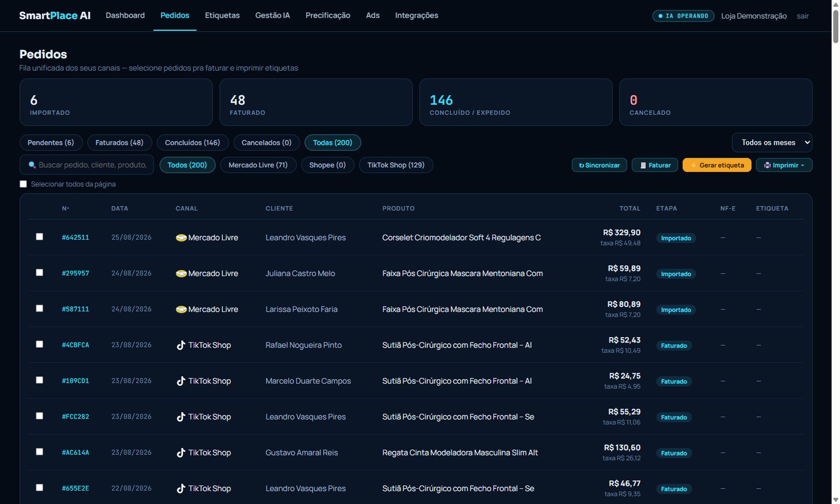Navigate to the Ads tab

[373, 15]
